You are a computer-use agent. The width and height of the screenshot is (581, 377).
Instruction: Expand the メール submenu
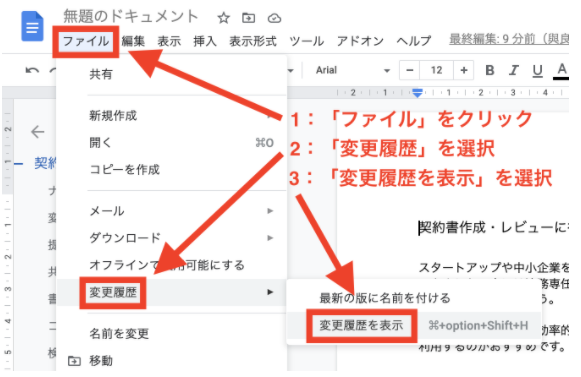click(x=172, y=211)
